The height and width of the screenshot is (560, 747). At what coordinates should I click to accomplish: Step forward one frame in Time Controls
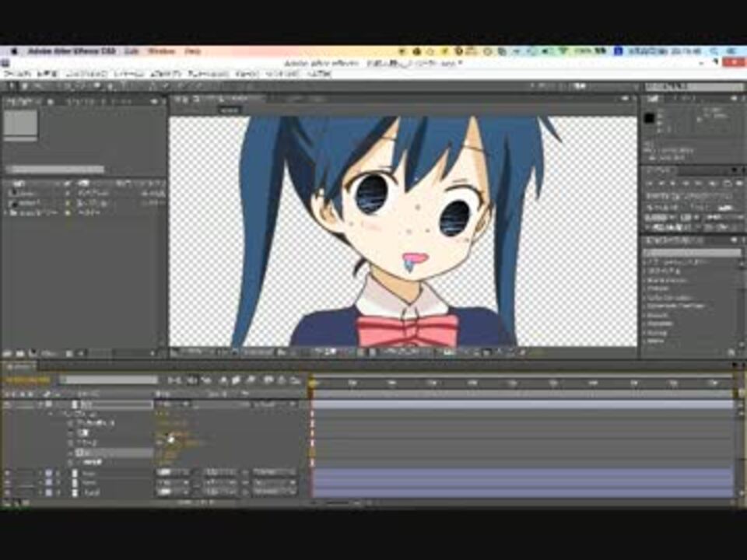(686, 184)
